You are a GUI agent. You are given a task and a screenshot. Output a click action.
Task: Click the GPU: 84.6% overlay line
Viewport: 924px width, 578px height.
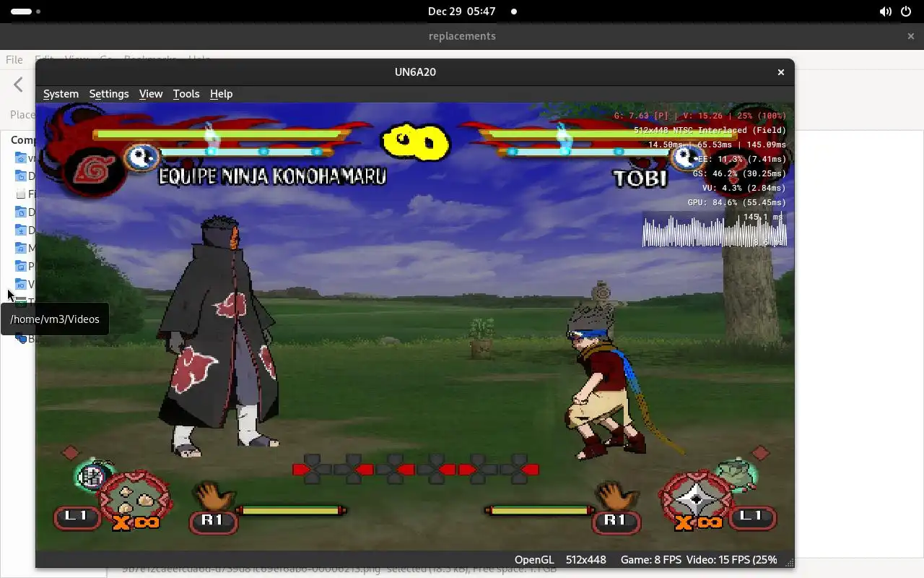(x=736, y=203)
